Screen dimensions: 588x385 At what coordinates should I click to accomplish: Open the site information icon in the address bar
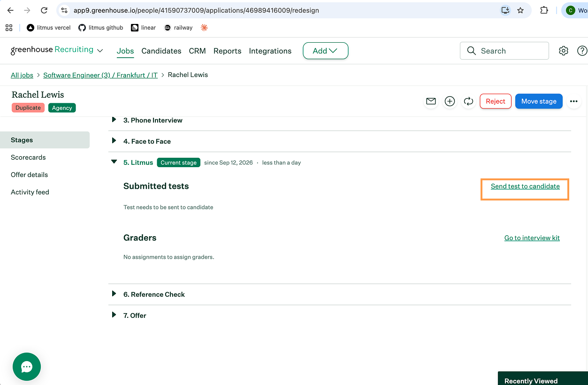[65, 10]
